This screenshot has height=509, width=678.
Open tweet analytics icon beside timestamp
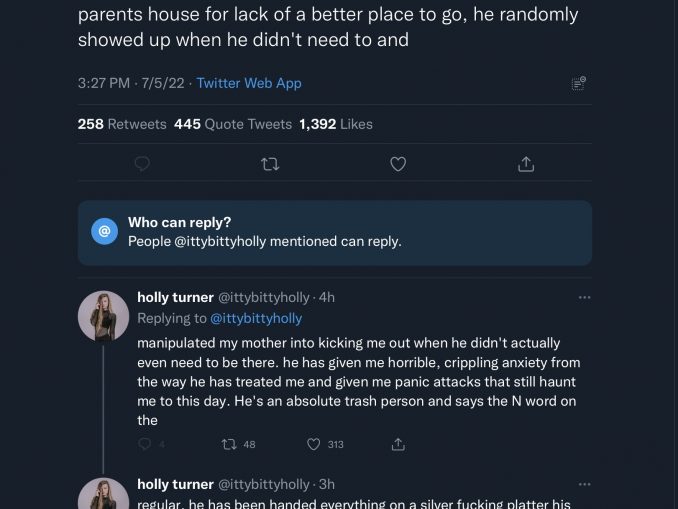578,84
